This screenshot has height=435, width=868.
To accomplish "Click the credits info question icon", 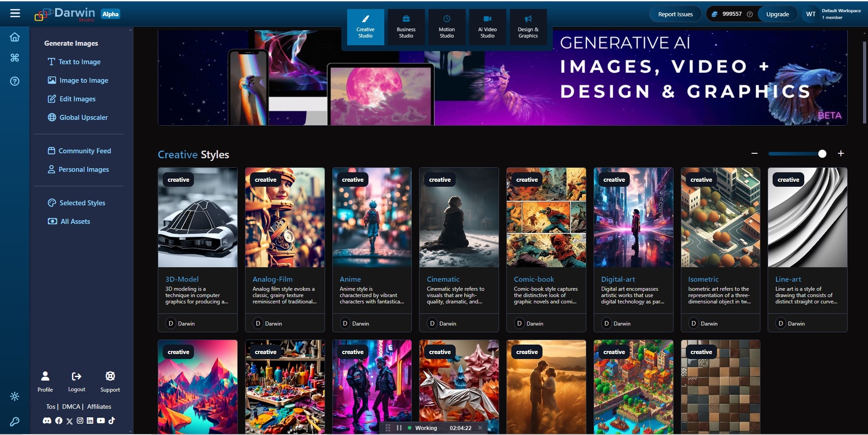I will point(750,14).
